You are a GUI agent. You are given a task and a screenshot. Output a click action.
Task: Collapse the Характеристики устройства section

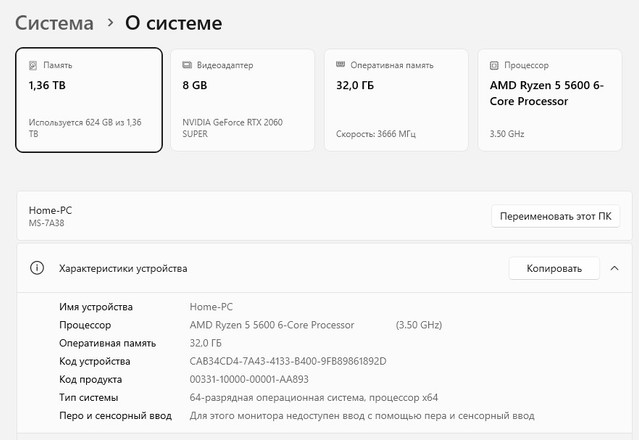[615, 268]
